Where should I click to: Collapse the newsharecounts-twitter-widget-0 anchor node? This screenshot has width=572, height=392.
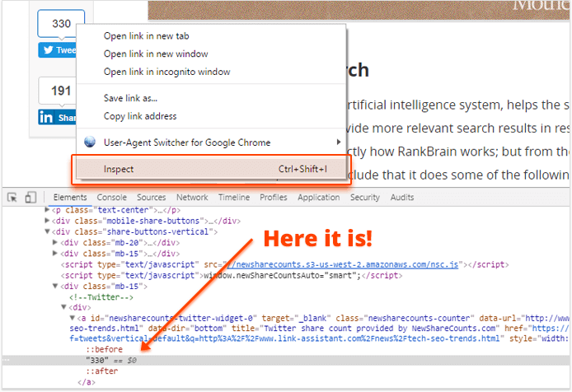point(73,318)
